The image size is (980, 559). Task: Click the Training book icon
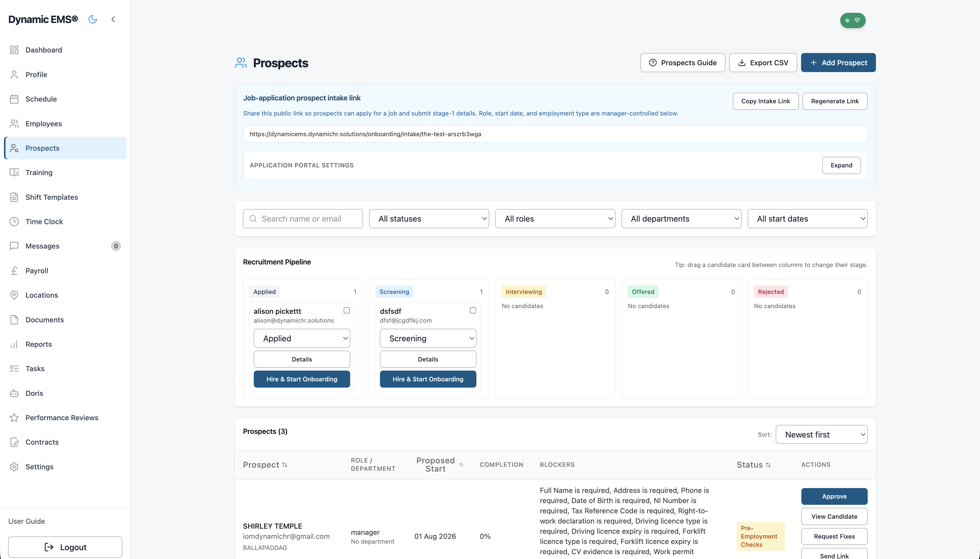pyautogui.click(x=14, y=173)
